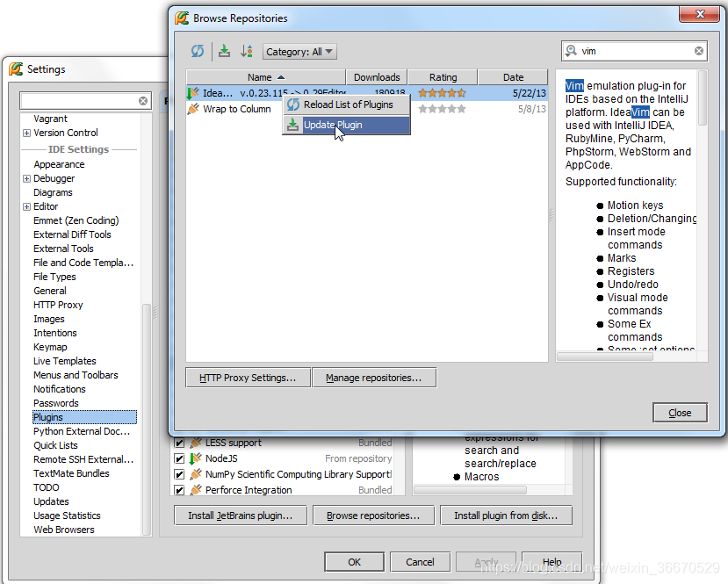Open the Category: All dropdown
728x584 pixels.
[x=299, y=52]
